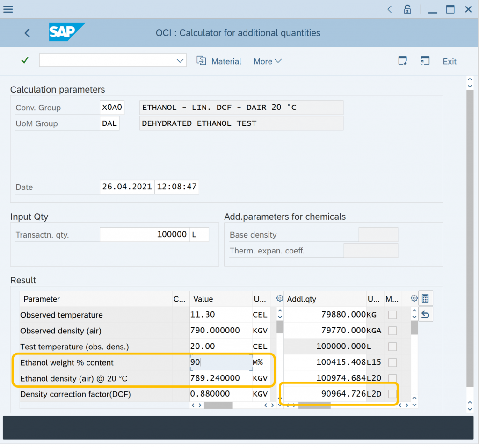479x448 pixels.
Task: Edit Observed density value 790.000000
Action: point(221,330)
